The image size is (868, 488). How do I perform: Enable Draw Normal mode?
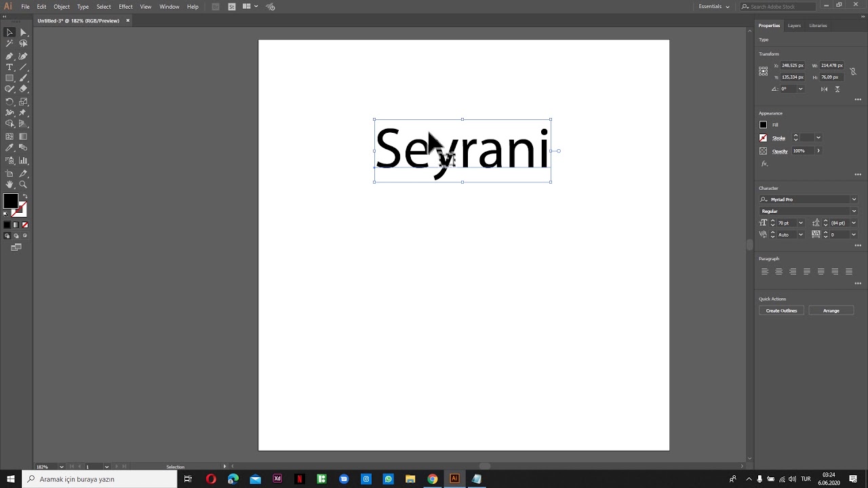[x=7, y=236]
